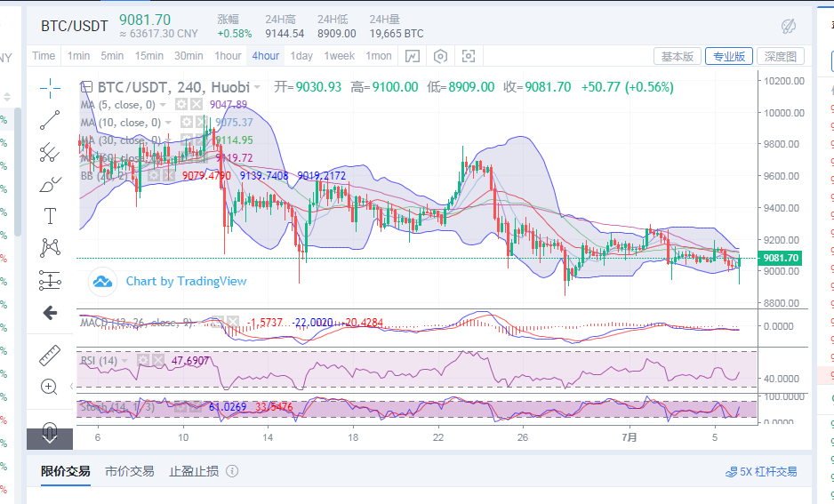Select the ruler measure tool

click(50, 356)
